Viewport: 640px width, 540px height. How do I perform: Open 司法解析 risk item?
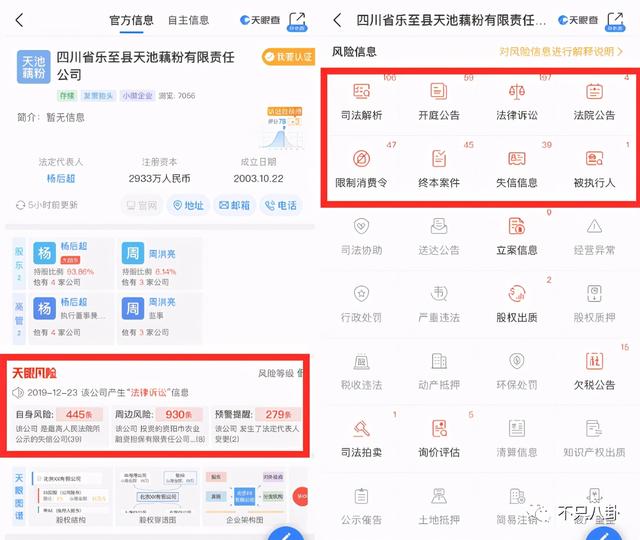(362, 102)
